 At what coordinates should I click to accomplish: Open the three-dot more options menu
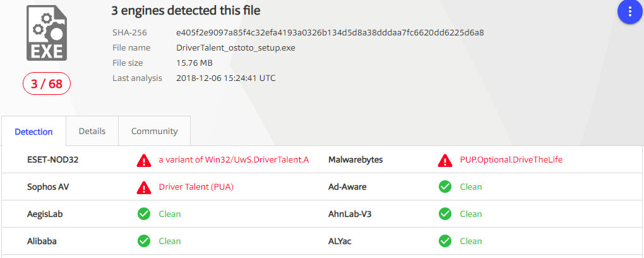click(x=629, y=13)
